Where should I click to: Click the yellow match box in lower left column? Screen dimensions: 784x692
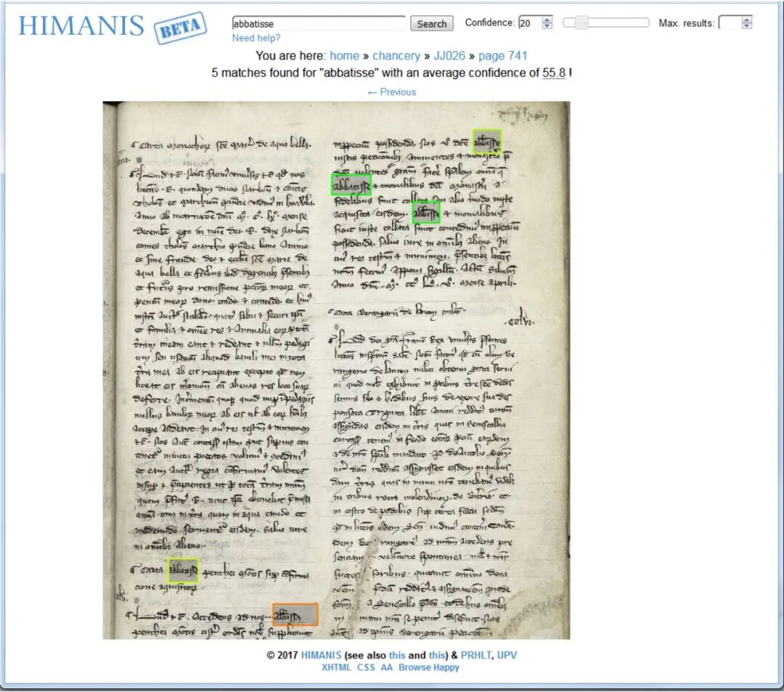point(183,571)
